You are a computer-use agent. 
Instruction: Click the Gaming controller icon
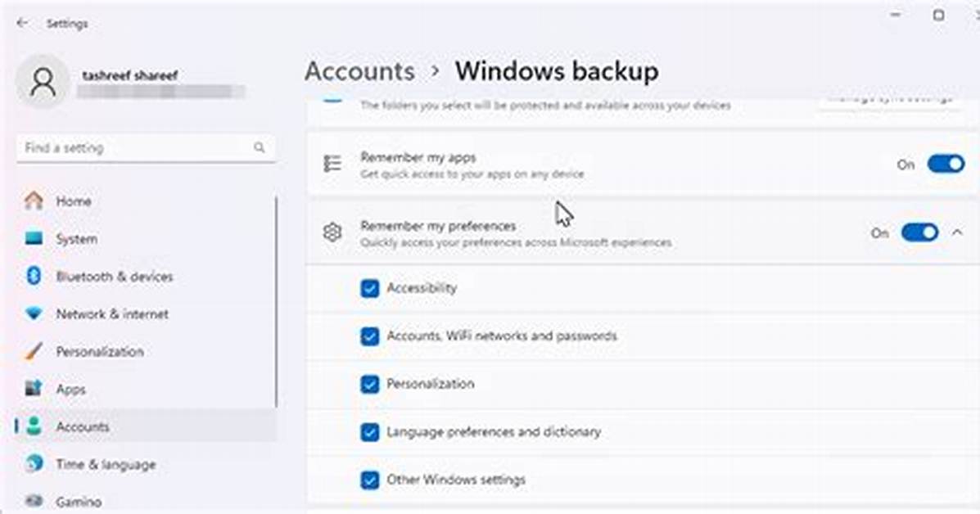(x=34, y=501)
